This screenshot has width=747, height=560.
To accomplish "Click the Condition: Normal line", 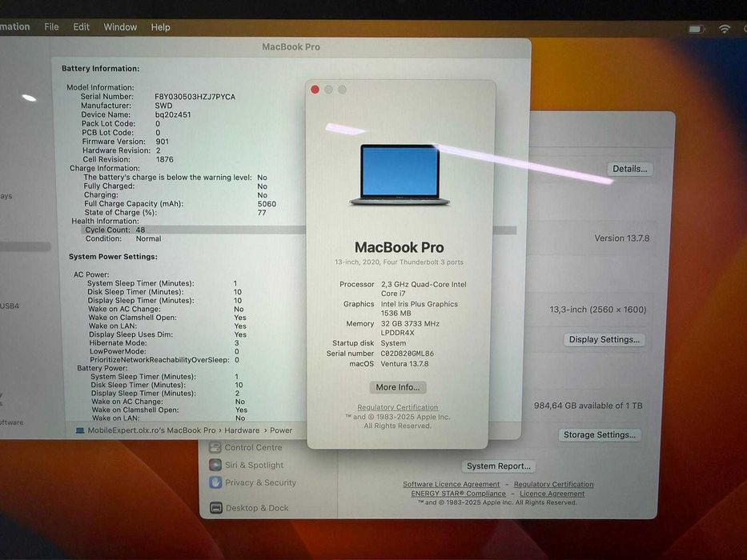I will tap(123, 238).
